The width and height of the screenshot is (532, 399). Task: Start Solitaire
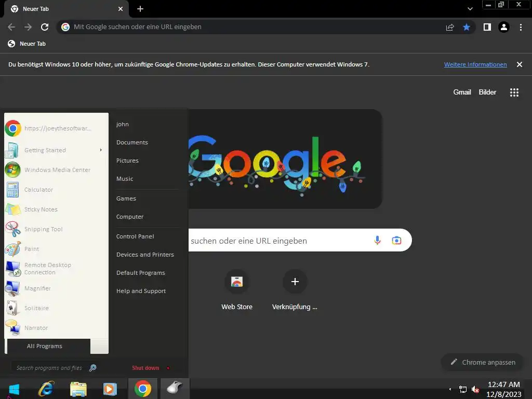point(56,308)
